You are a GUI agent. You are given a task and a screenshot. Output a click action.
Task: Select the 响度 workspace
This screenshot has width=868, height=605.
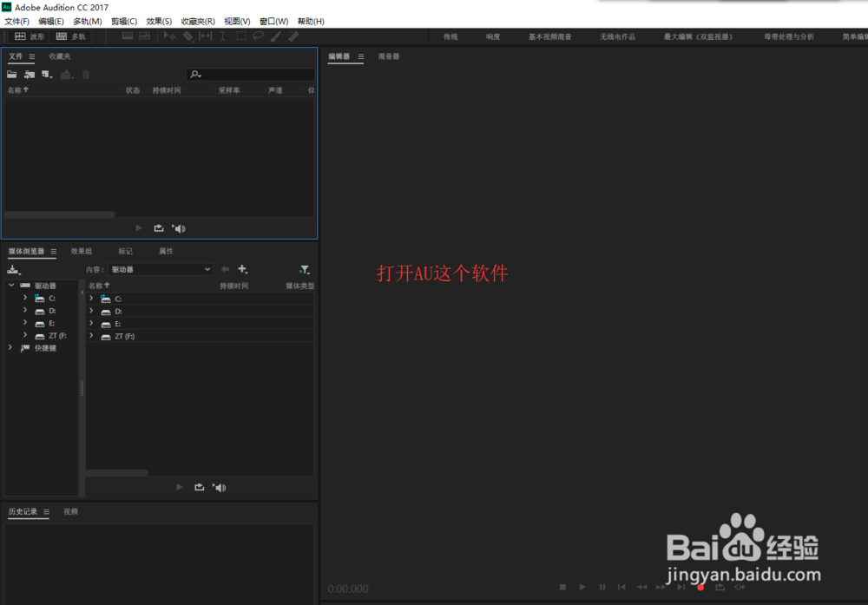(493, 36)
